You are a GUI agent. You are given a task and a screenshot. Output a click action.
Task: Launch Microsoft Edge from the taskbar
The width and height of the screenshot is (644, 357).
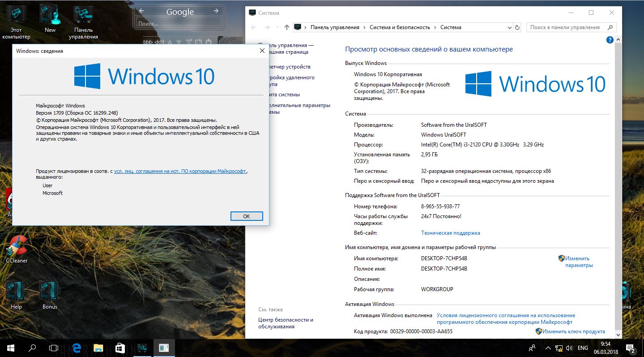pyautogui.click(x=77, y=348)
